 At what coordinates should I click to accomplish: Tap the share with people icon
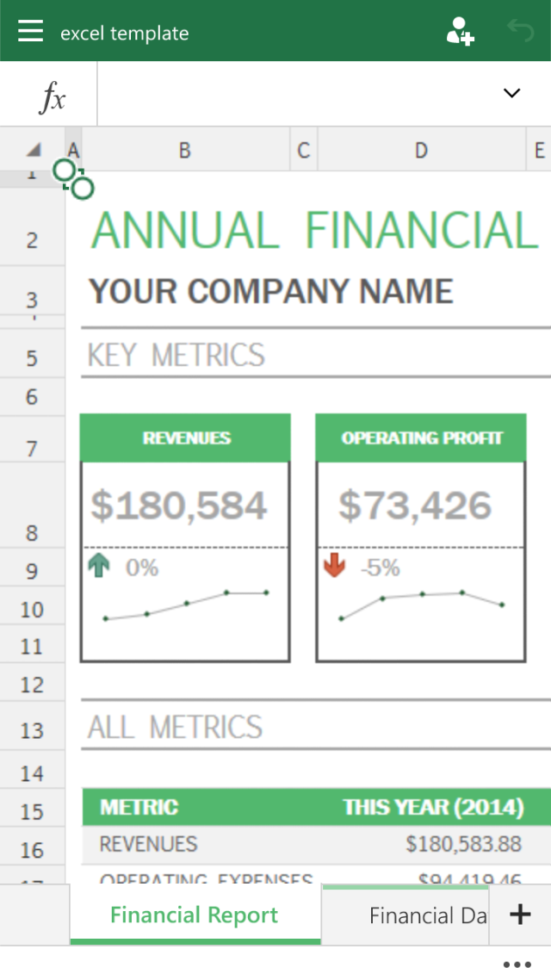coord(460,32)
